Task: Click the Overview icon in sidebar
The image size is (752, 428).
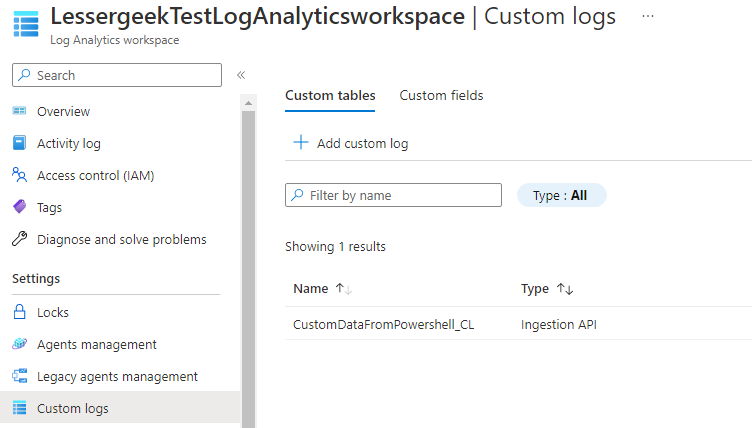Action: tap(19, 111)
